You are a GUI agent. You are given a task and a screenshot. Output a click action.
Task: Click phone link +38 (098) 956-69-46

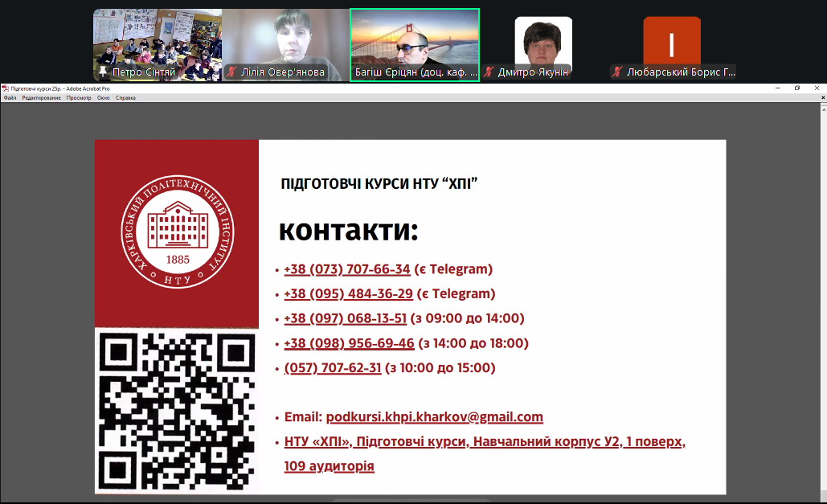[349, 343]
